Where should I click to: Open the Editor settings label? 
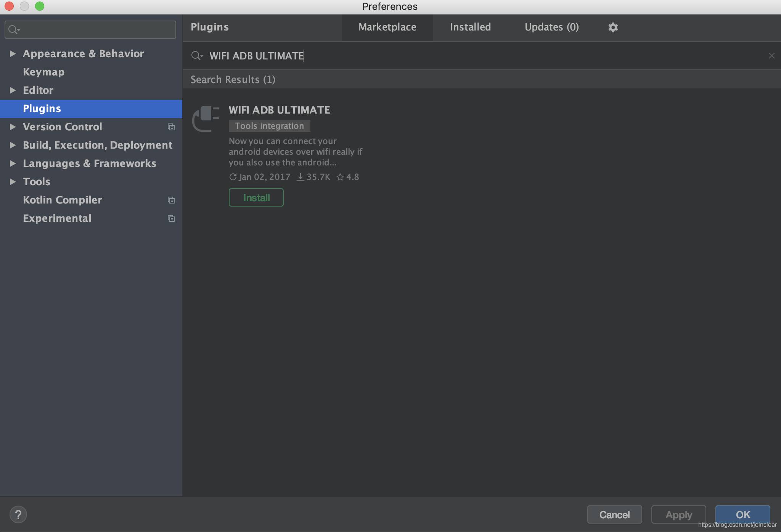38,90
